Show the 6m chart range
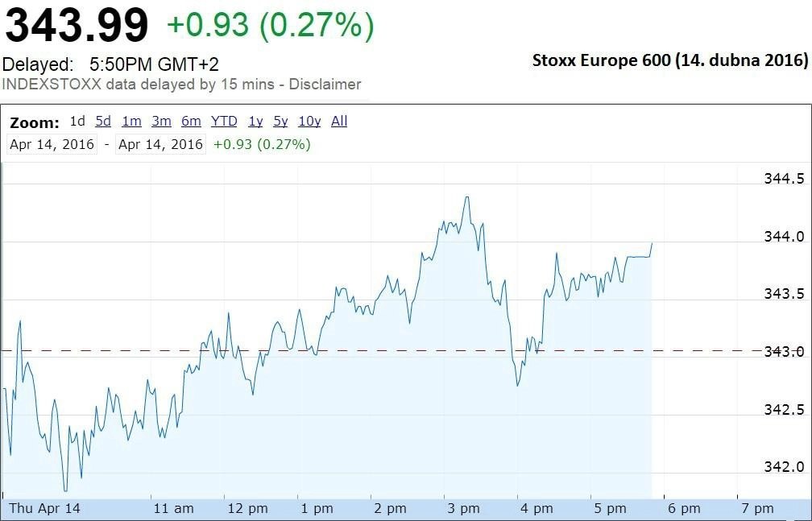 coord(191,121)
